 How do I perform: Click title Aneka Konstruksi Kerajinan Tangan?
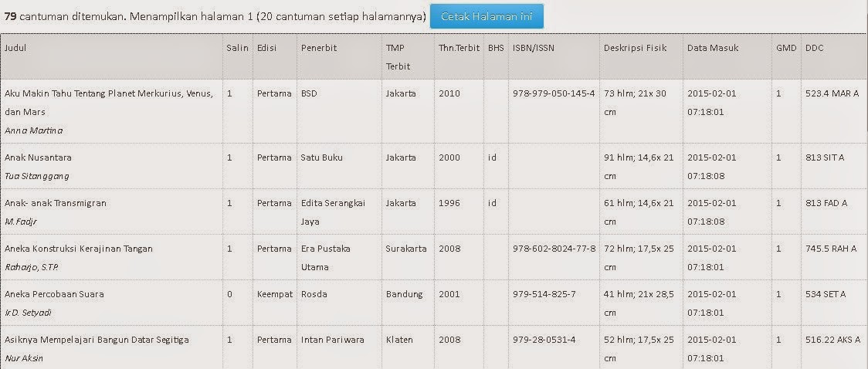tap(78, 249)
